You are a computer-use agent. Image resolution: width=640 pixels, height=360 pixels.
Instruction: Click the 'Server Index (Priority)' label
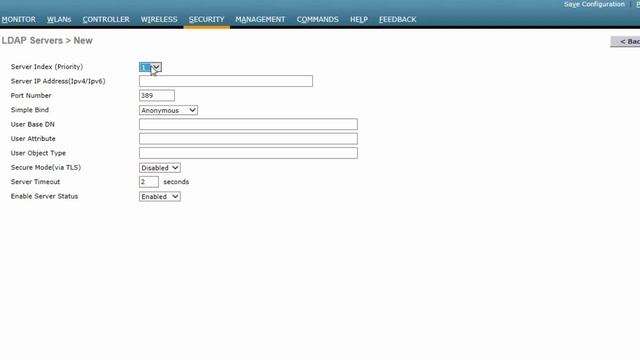[47, 67]
